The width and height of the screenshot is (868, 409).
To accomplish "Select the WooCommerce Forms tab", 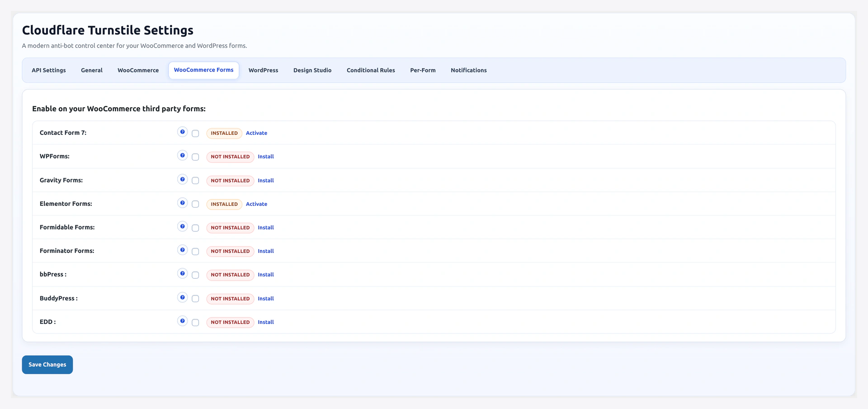I will pyautogui.click(x=204, y=70).
